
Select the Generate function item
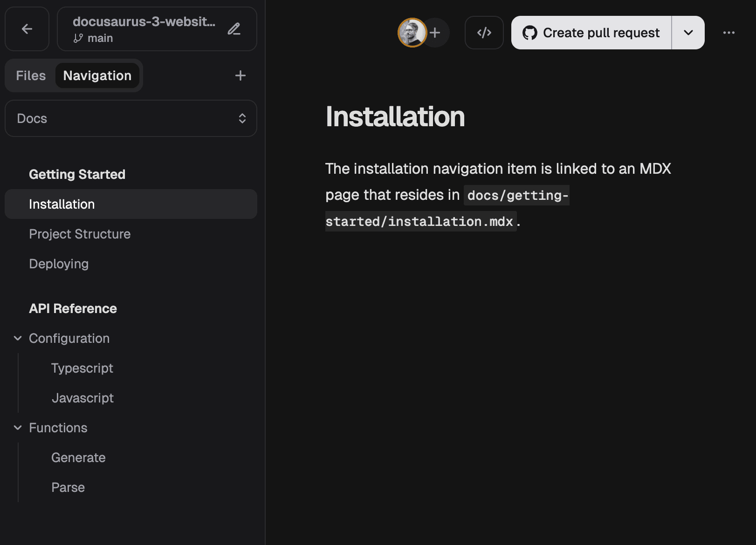point(78,457)
